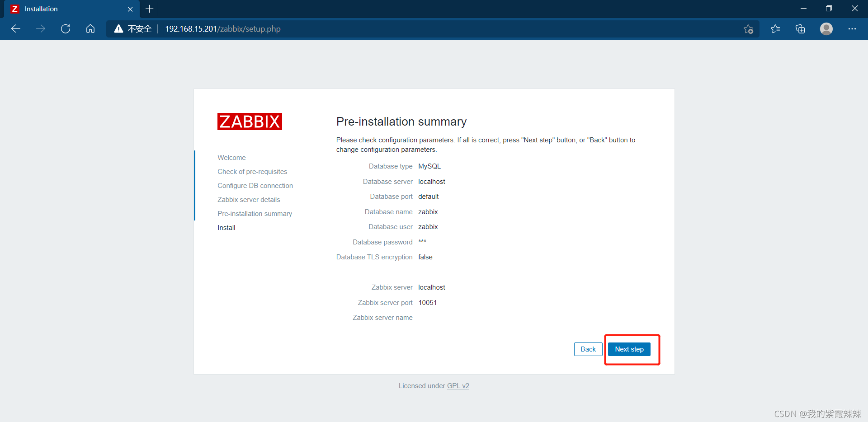Image resolution: width=868 pixels, height=422 pixels.
Task: Open a new tab with plus icon
Action: click(x=150, y=9)
